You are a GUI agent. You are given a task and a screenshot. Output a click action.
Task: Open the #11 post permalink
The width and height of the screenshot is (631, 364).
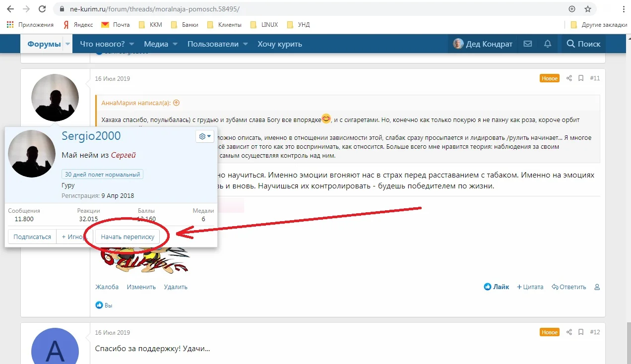tap(595, 78)
